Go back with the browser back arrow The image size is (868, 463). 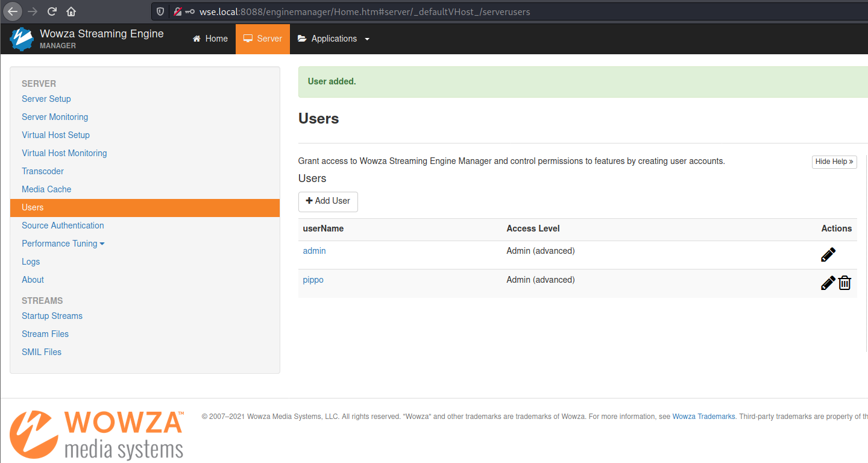[13, 11]
